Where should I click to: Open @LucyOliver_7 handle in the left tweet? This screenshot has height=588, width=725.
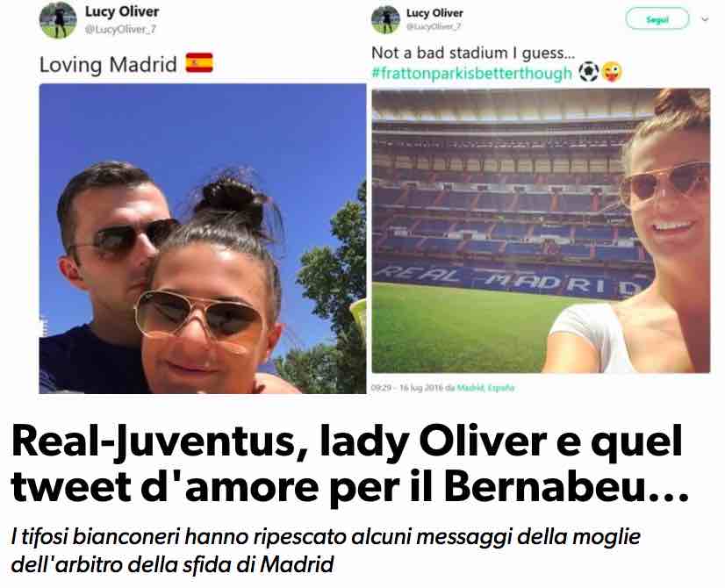pyautogui.click(x=120, y=29)
